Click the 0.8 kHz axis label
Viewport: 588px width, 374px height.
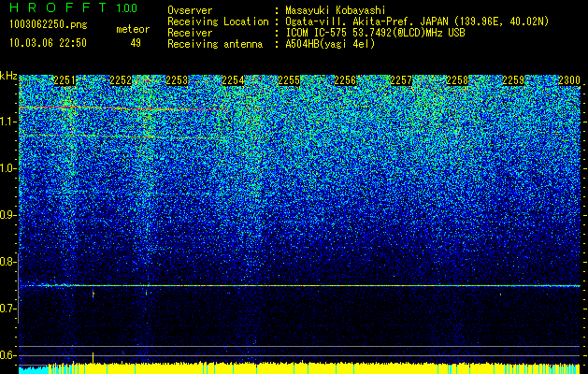(x=8, y=262)
